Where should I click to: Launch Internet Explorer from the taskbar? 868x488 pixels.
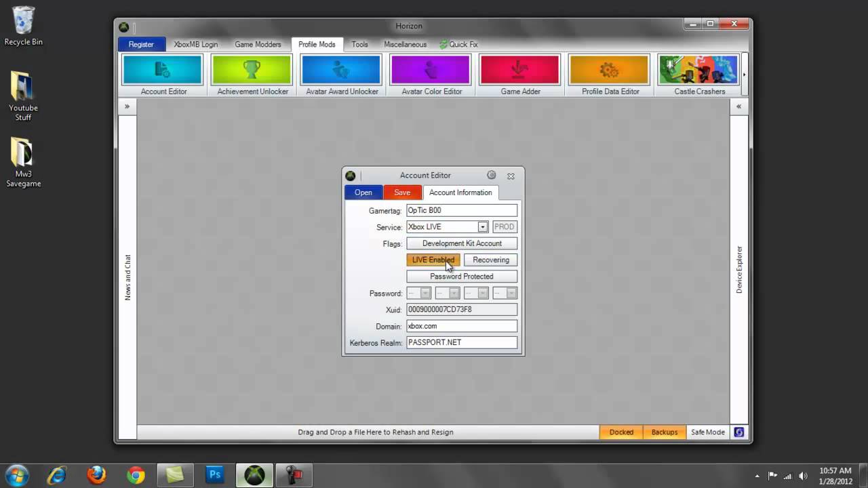point(56,475)
